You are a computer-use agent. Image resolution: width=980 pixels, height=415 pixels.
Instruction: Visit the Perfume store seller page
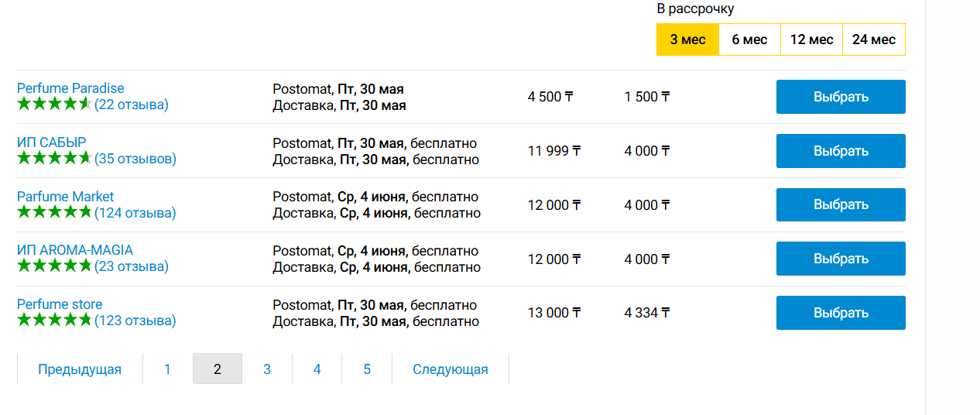60,304
